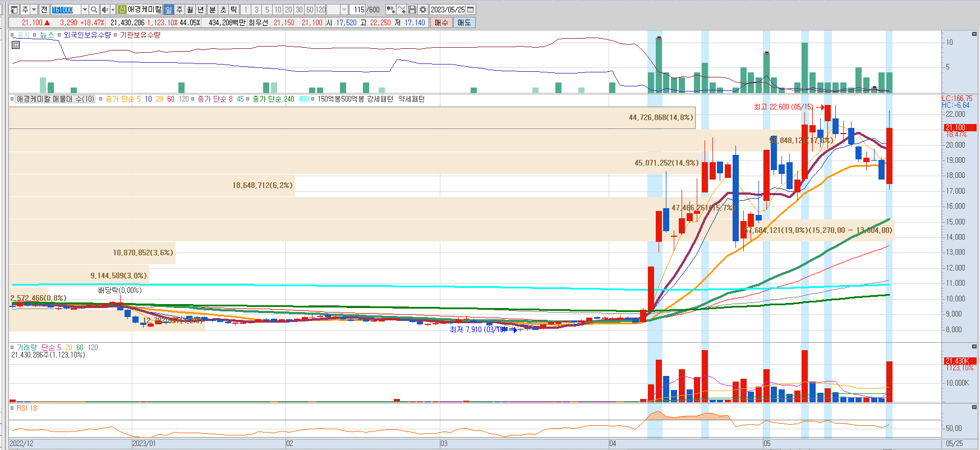
Task: Click the 배당락(0.00%) marker
Action: point(120,290)
